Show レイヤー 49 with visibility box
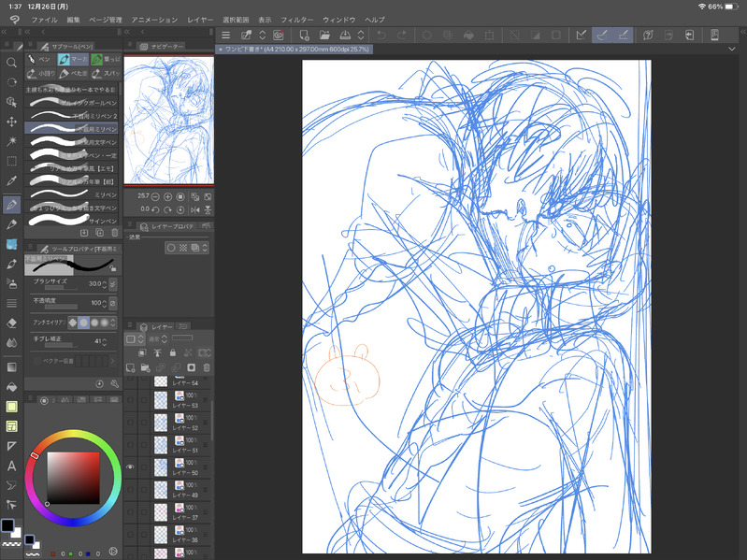Screen dimensions: 747x560 pyautogui.click(x=130, y=490)
